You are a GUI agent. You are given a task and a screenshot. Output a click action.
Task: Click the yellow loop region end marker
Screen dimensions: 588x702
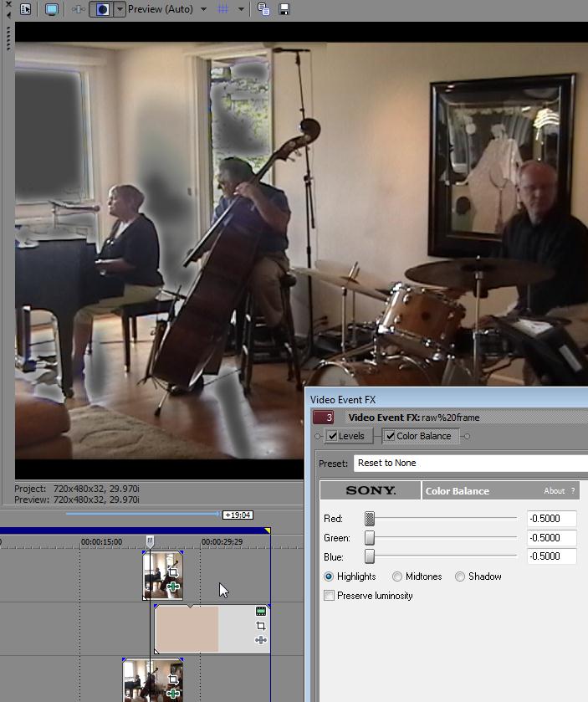(x=267, y=530)
